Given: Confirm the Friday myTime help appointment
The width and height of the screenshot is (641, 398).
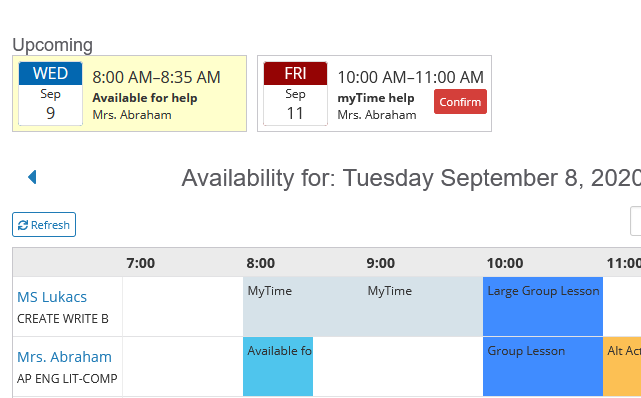Looking at the screenshot, I should tap(460, 101).
